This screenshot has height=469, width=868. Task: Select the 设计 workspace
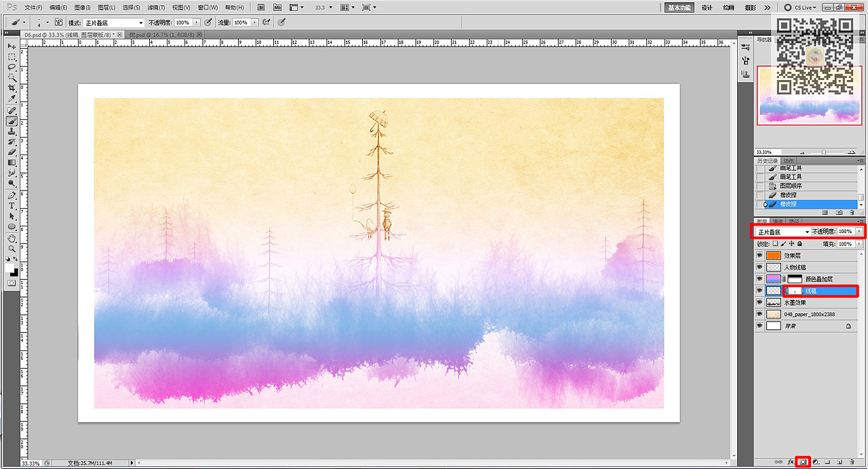coord(707,7)
